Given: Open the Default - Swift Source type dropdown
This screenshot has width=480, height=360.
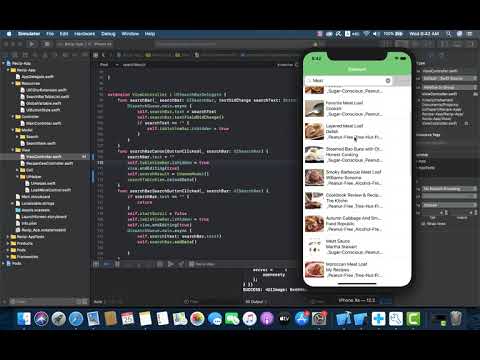Looking at the screenshot, I should click(x=449, y=78).
